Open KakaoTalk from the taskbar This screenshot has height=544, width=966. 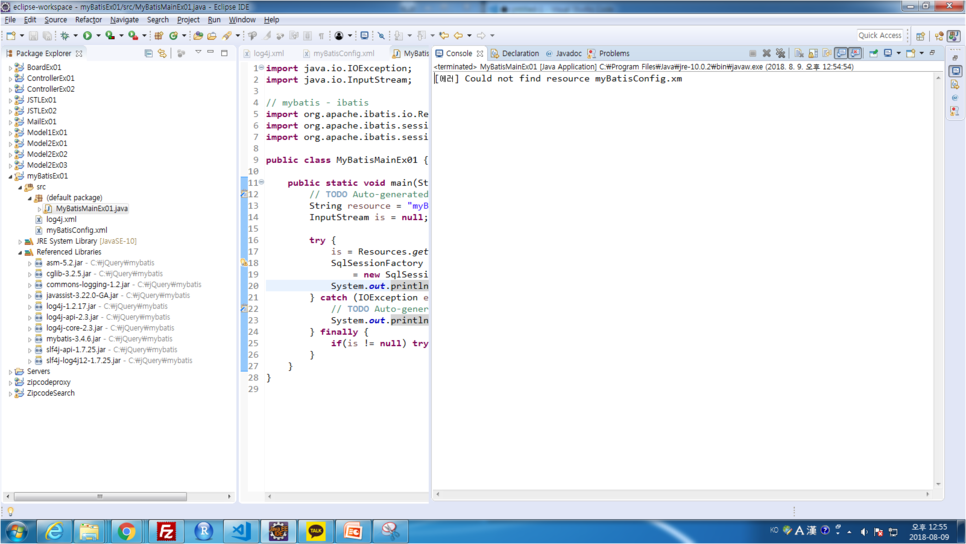[316, 531]
